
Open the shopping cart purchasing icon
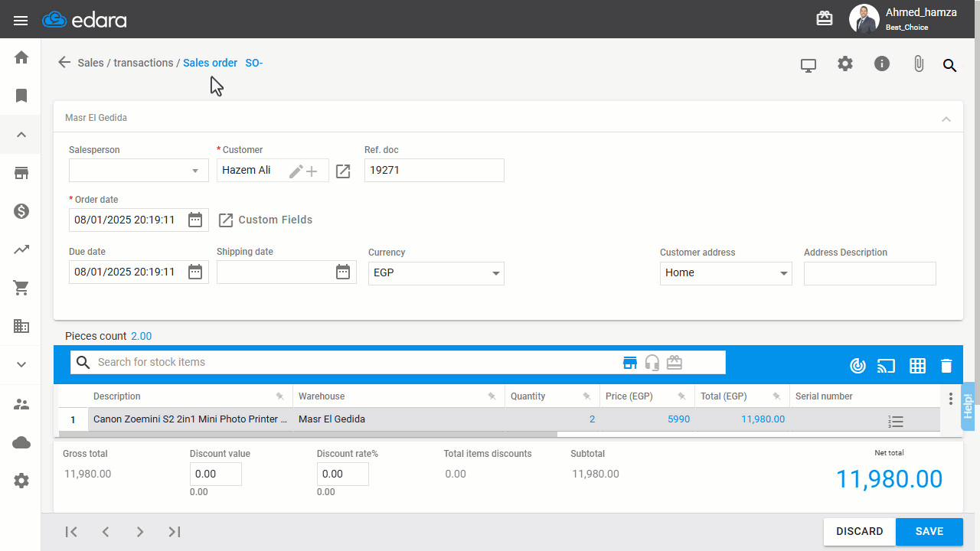pyautogui.click(x=21, y=288)
